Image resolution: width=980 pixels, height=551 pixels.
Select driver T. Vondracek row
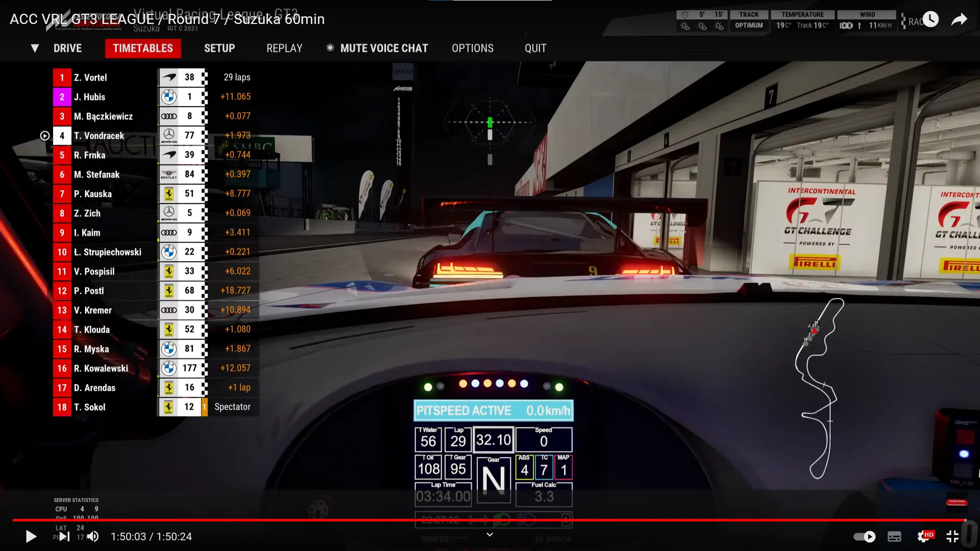pos(156,136)
